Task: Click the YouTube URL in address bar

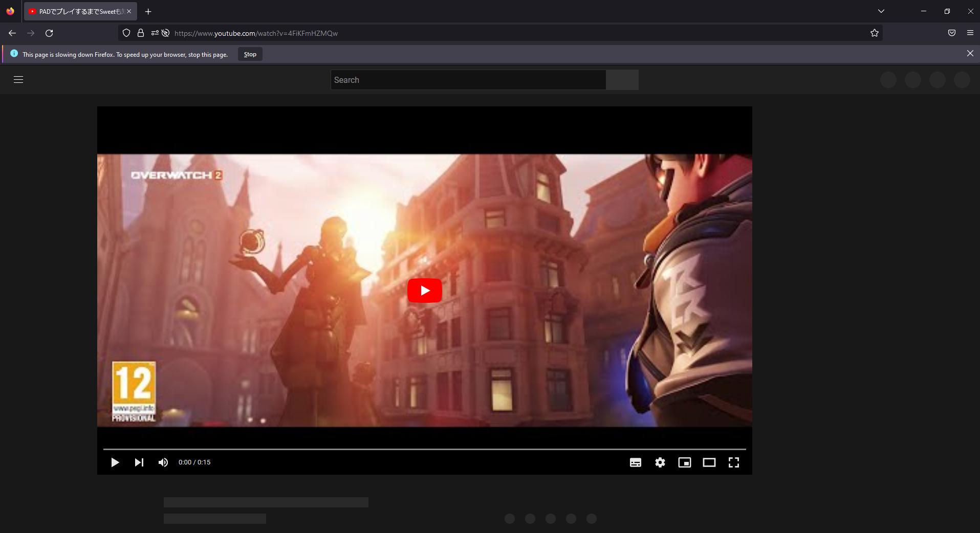Action: pyautogui.click(x=256, y=33)
